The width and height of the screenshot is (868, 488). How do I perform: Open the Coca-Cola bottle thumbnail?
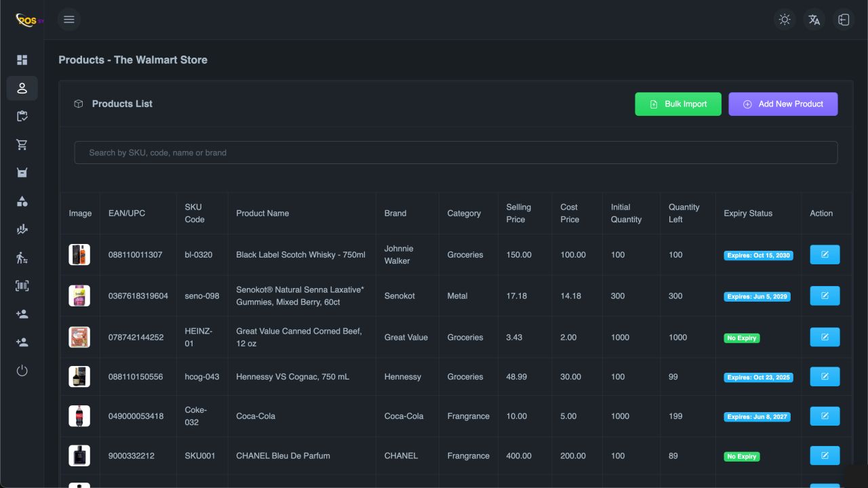(x=79, y=416)
